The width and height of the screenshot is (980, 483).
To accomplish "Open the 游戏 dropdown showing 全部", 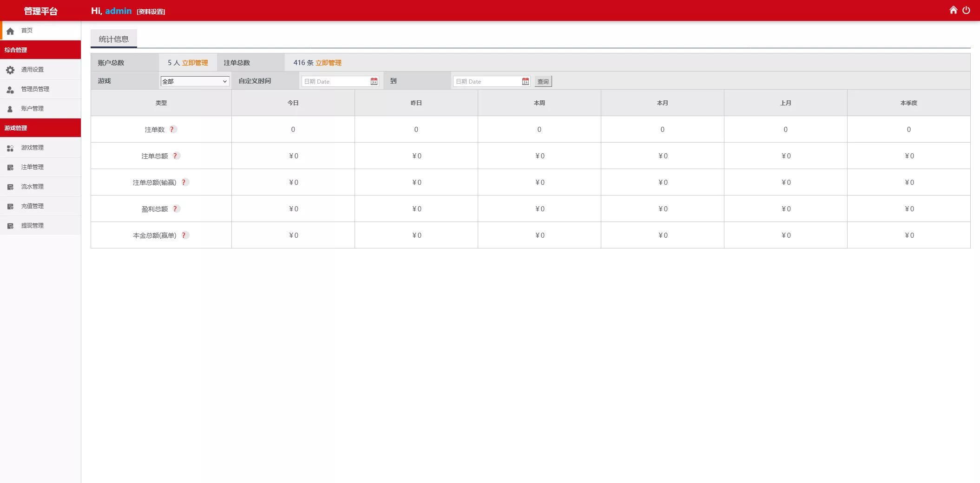I will tap(195, 81).
